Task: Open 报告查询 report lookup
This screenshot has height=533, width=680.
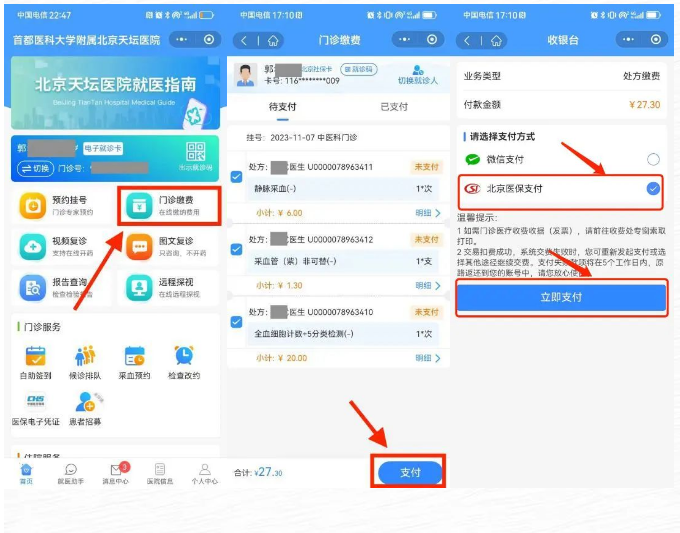Action: click(34, 288)
